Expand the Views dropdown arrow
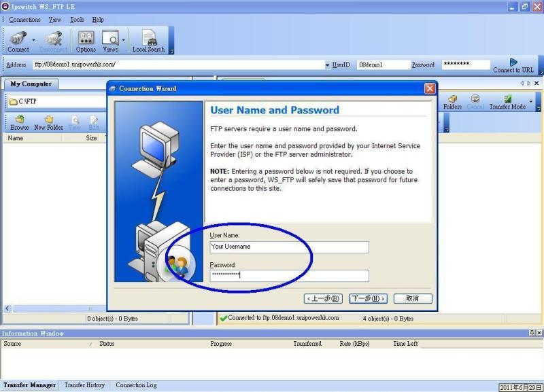The image size is (544, 392). pos(124,40)
